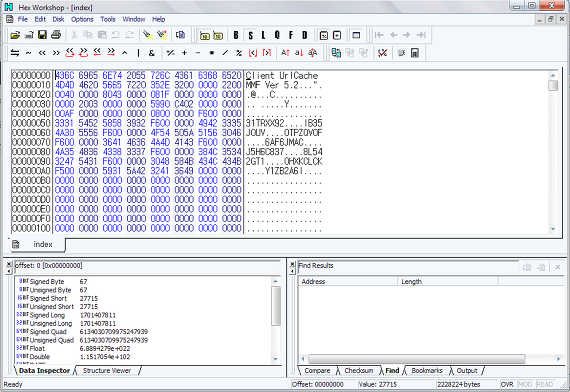Click the byte flip operation icon

pos(15,53)
